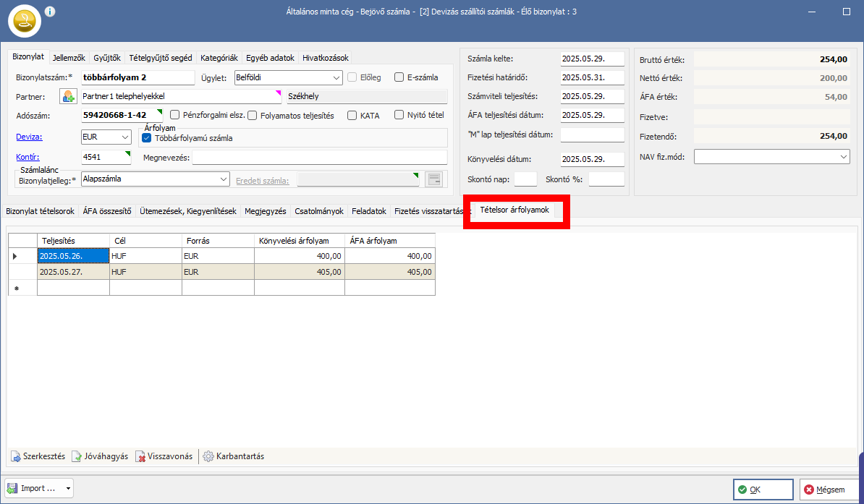Switch to the Hivatkozások tab
Image resolution: width=864 pixels, height=504 pixels.
click(325, 58)
